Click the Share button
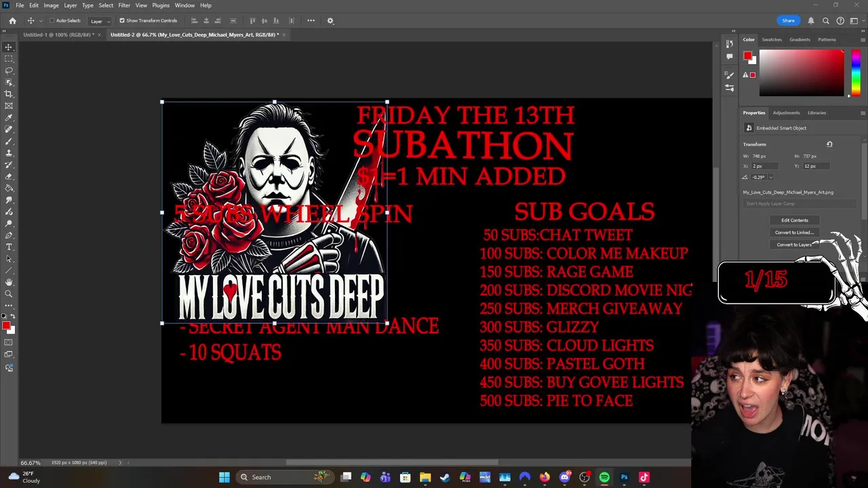868x488 pixels. pyautogui.click(x=788, y=20)
